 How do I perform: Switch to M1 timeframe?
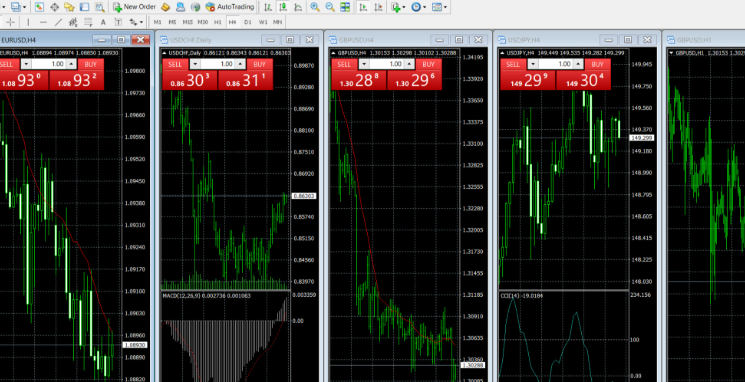click(158, 22)
